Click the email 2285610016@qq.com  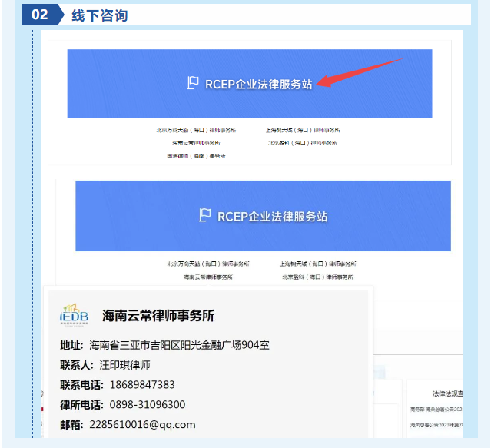pos(142,424)
